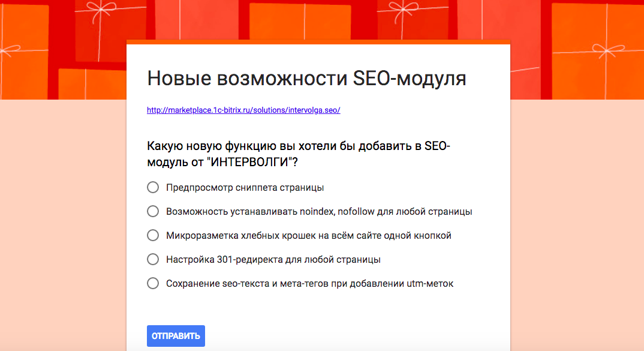Choose the noindex, nofollow radio button
644x351 pixels.
coord(153,211)
